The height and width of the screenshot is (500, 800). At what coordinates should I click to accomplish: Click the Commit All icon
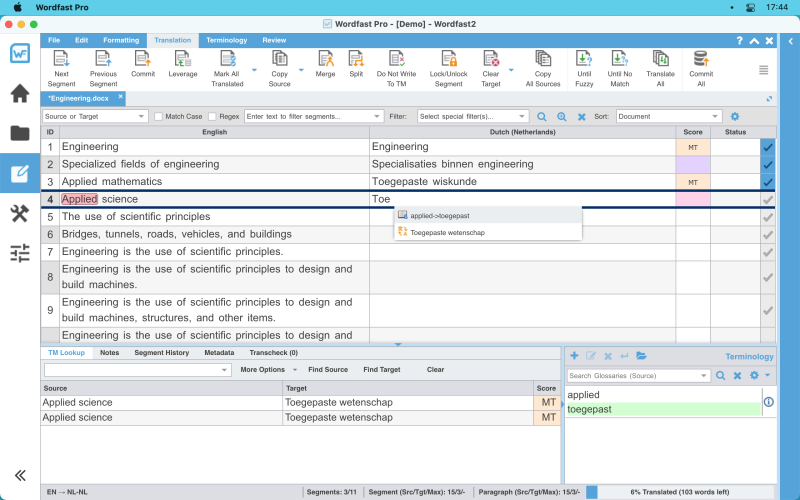[x=701, y=60]
